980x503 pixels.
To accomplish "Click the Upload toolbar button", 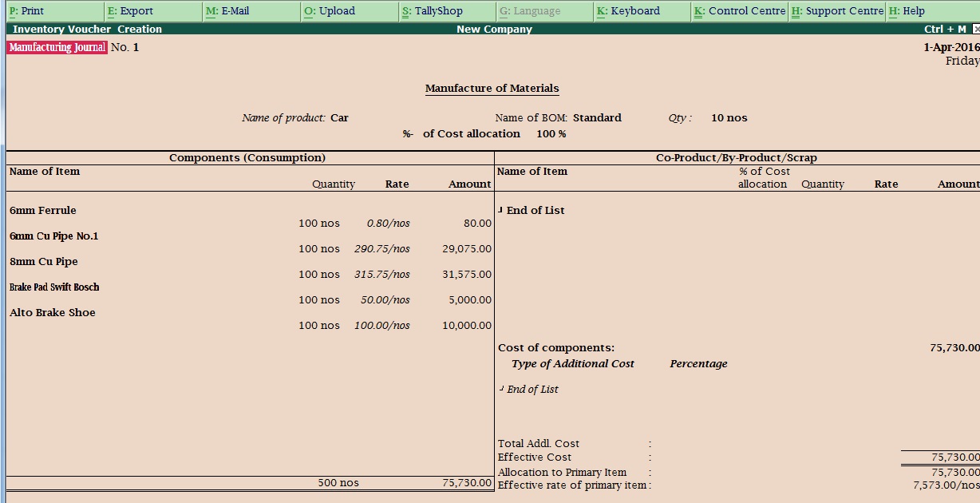I will click(327, 11).
